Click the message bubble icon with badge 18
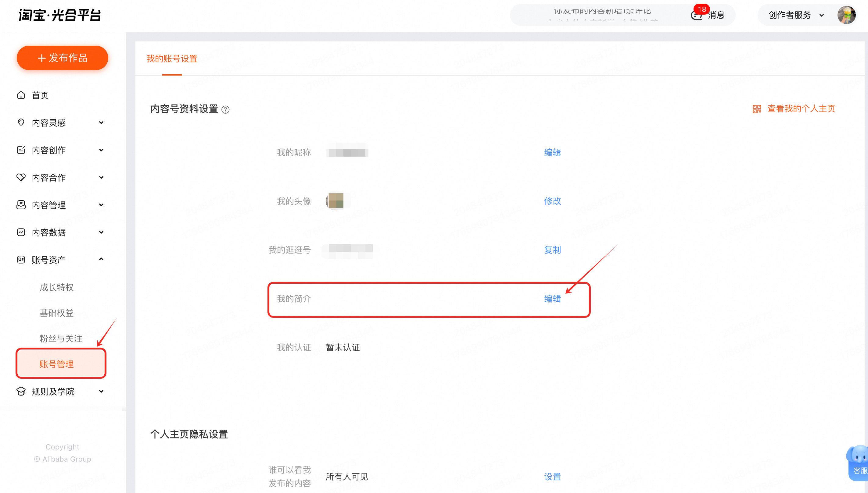Viewport: 868px width, 493px height. [x=697, y=15]
